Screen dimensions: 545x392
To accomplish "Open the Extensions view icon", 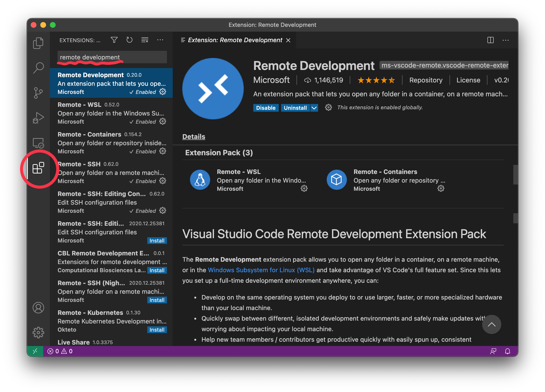I will click(38, 168).
